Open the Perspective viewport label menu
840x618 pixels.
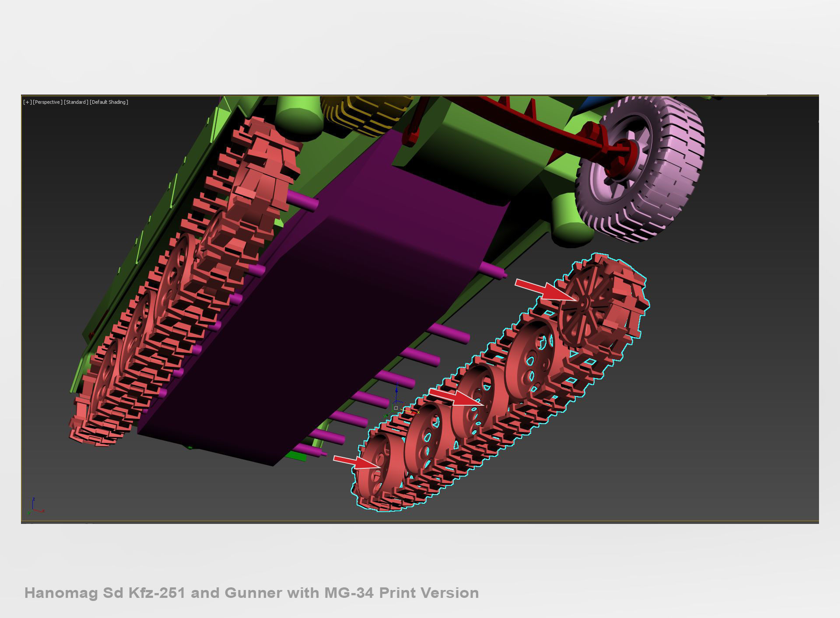[47, 102]
